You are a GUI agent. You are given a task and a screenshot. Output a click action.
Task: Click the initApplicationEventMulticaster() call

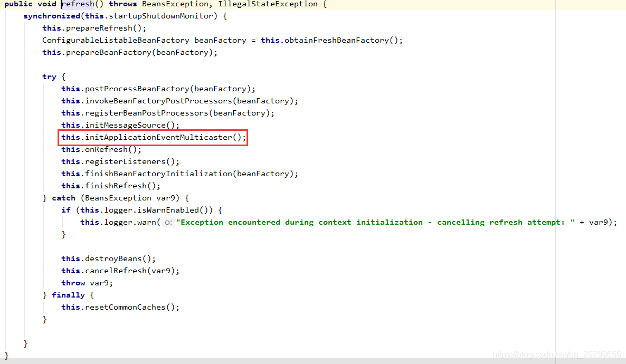coord(163,137)
